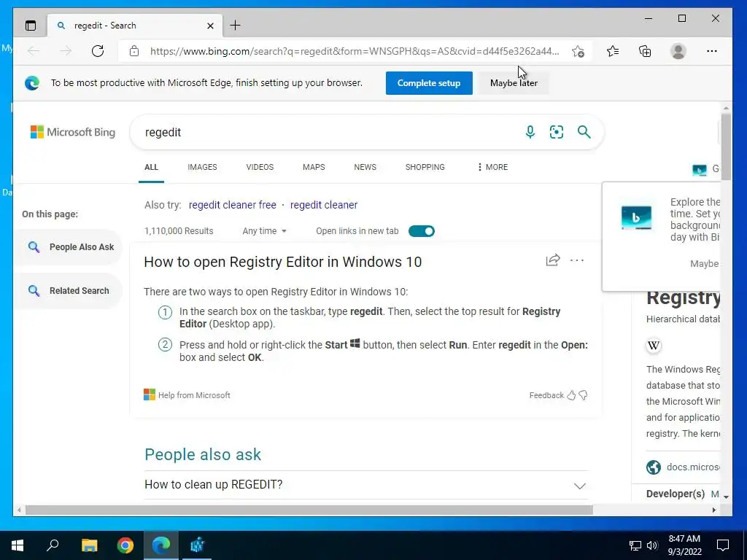Open the Favorites list icon

pyautogui.click(x=613, y=51)
